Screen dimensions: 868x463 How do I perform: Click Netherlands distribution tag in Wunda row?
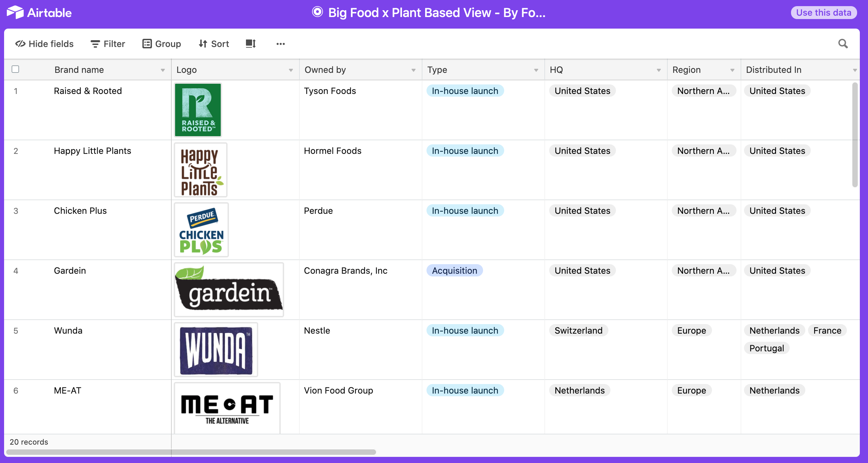774,331
